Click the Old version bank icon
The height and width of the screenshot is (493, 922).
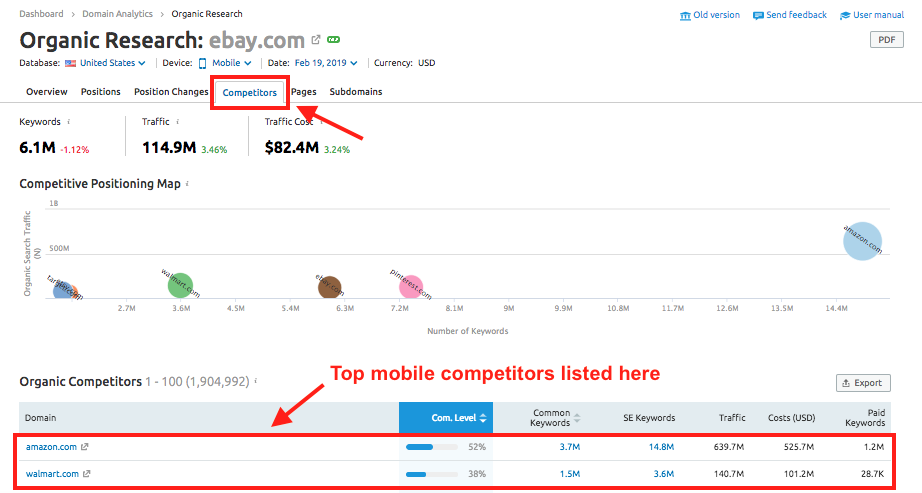click(x=685, y=15)
